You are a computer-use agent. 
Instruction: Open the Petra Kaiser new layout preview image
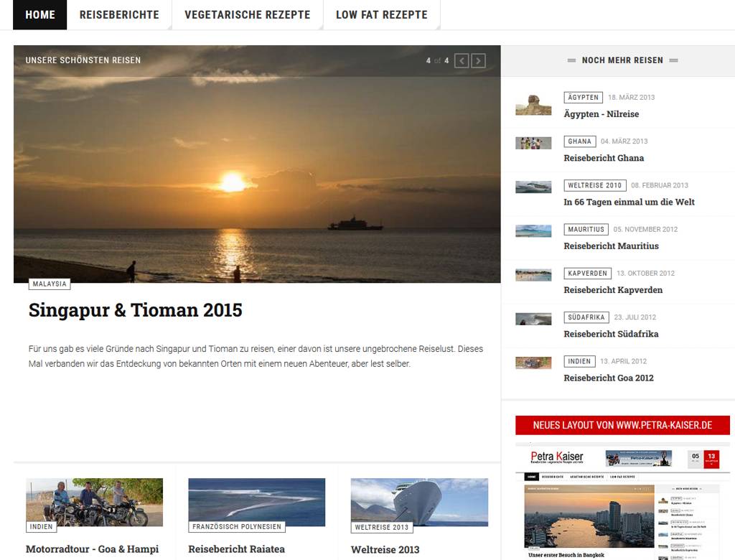[622, 503]
